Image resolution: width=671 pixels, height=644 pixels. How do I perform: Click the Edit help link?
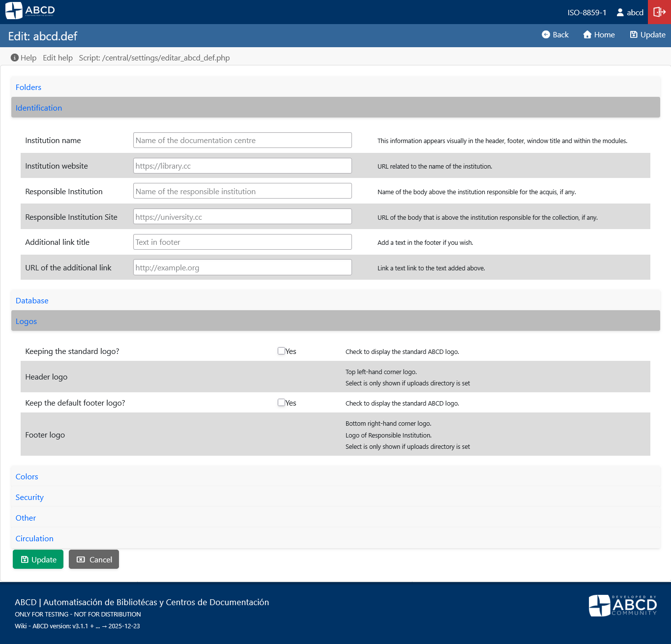[58, 58]
